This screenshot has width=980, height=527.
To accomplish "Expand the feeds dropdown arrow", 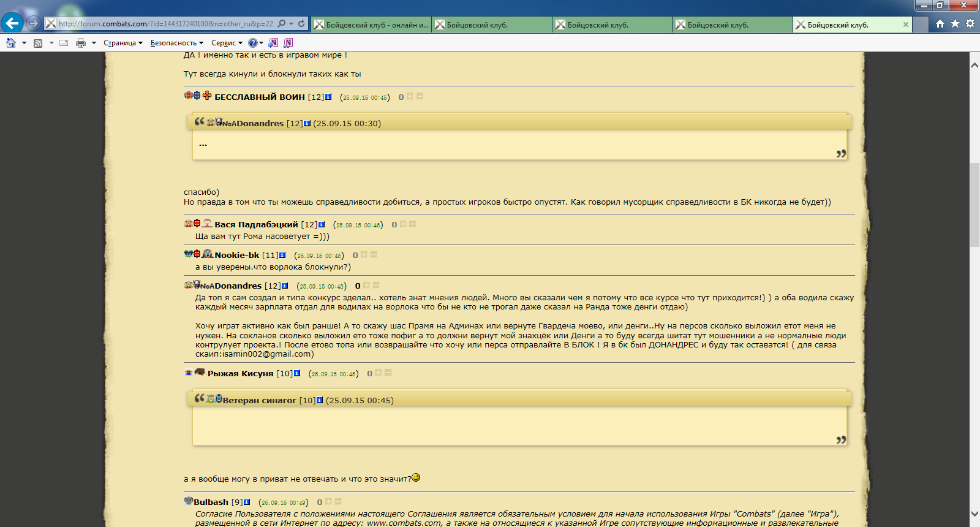I will pyautogui.click(x=51, y=43).
